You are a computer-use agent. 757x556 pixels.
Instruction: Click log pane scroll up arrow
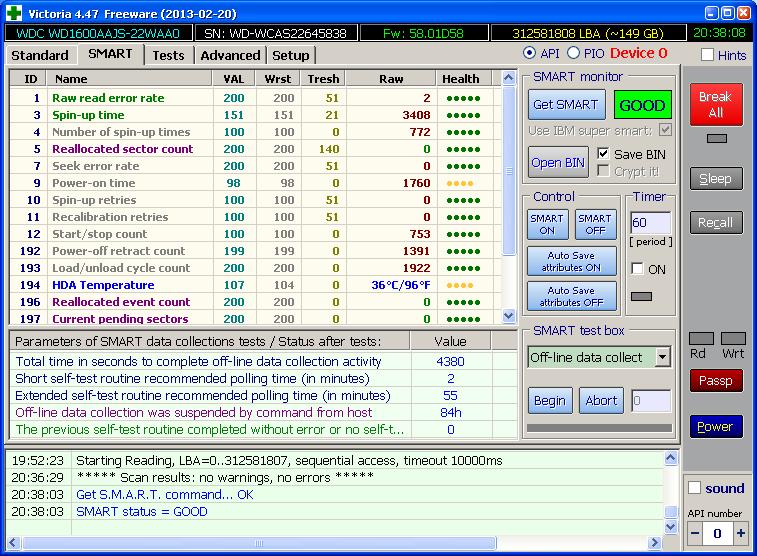(671, 458)
